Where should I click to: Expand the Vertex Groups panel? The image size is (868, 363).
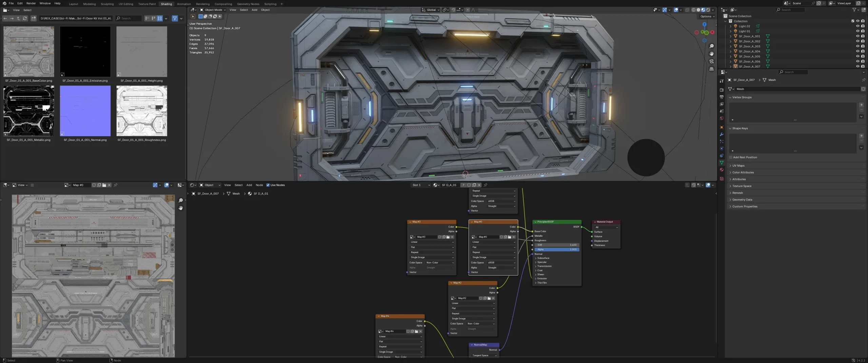[x=743, y=97]
